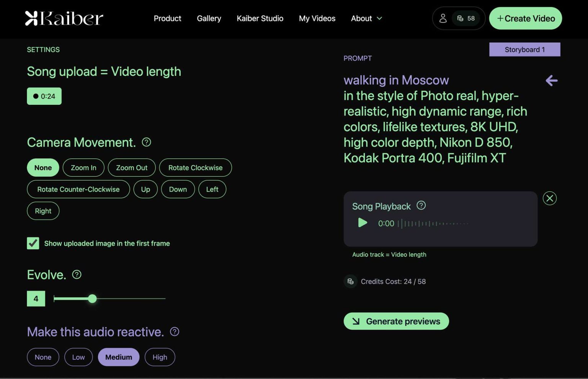Open the Song Playback help icon
The width and height of the screenshot is (588, 379).
421,205
